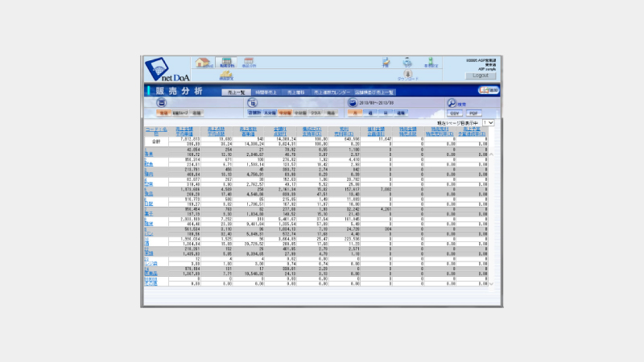This screenshot has height=362, width=644.
Task: Choose the 週 period option
Action: [x=370, y=113]
